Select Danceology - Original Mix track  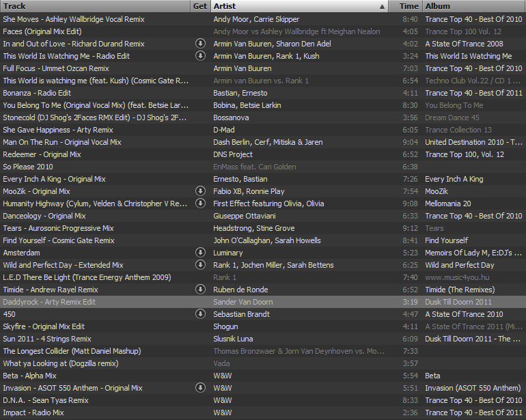[x=44, y=216]
